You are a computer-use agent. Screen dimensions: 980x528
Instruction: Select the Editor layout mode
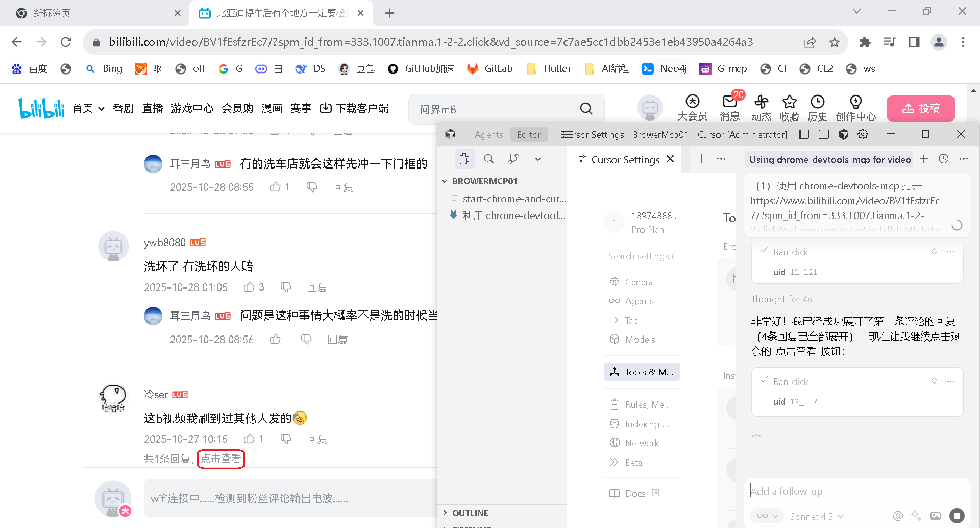pyautogui.click(x=529, y=134)
